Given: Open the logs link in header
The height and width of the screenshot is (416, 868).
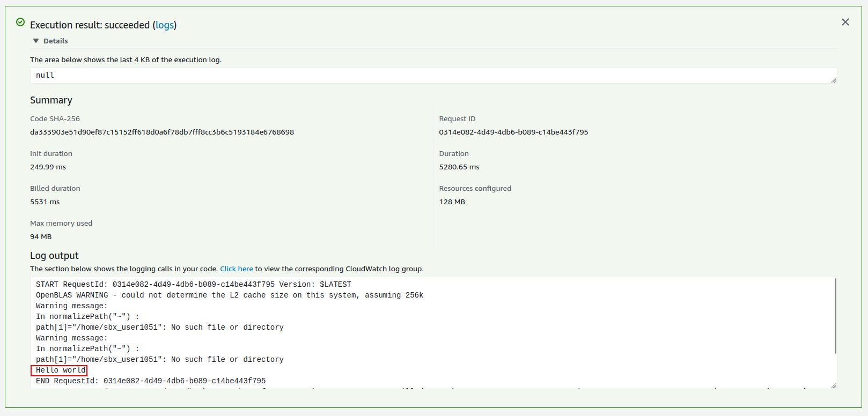Looking at the screenshot, I should 165,25.
